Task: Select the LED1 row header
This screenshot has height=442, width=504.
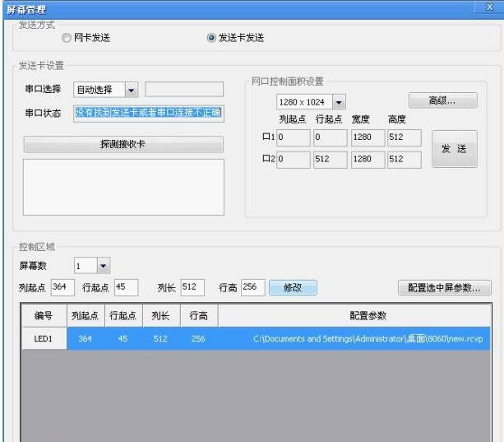Action: 44,338
